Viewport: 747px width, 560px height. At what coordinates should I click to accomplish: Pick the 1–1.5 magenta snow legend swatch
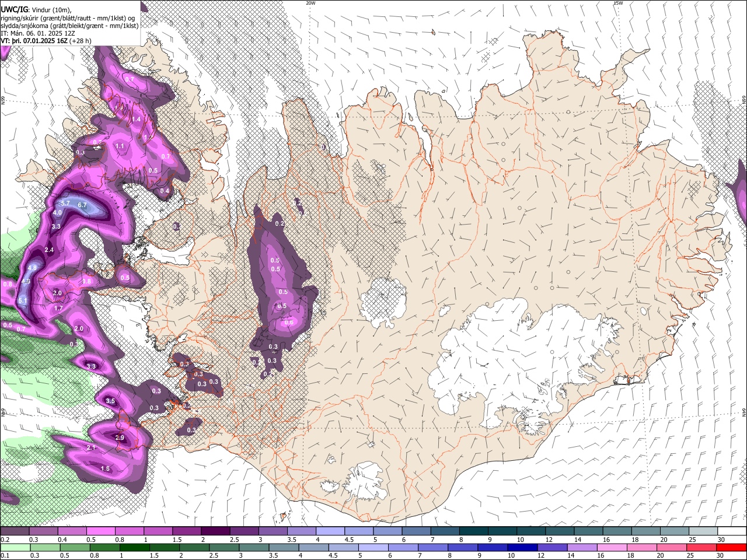click(x=158, y=531)
